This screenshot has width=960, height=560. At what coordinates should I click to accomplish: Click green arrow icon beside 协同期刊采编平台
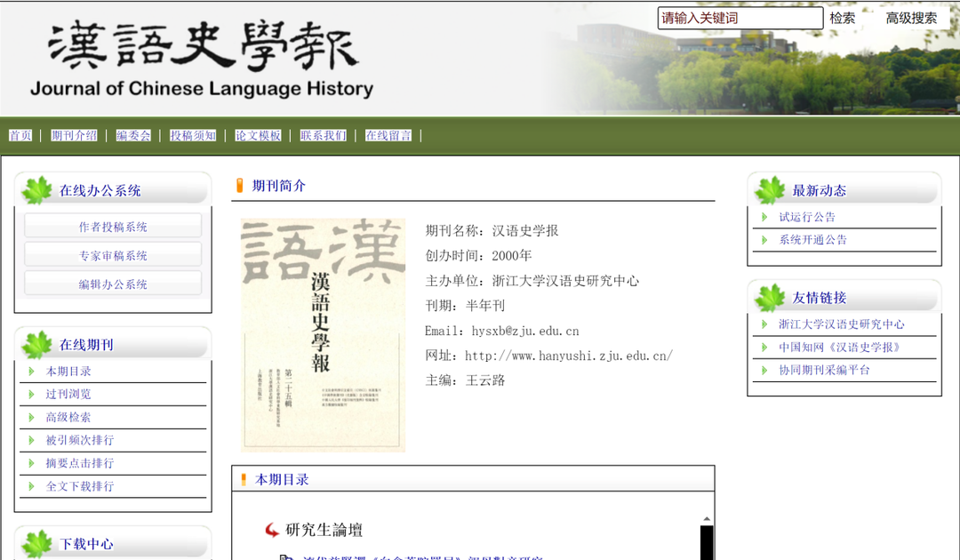[x=764, y=371]
